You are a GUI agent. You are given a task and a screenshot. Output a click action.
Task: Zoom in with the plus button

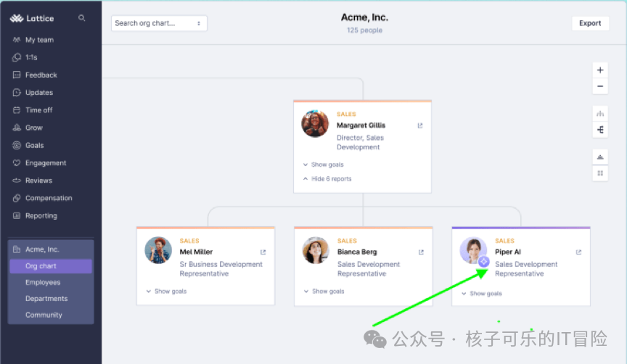tap(600, 70)
